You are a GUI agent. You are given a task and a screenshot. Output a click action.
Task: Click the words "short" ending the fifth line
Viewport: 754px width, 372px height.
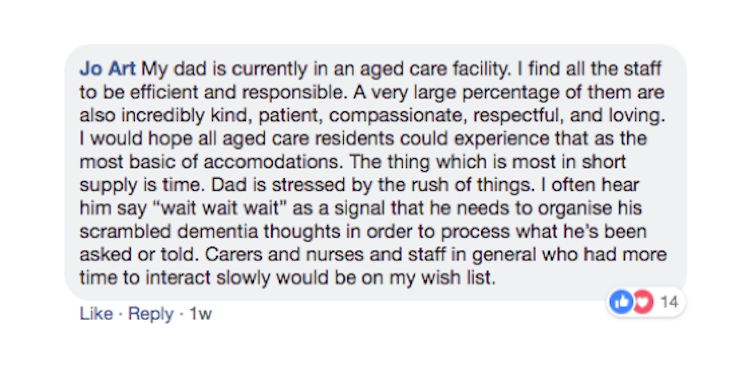pyautogui.click(x=604, y=162)
